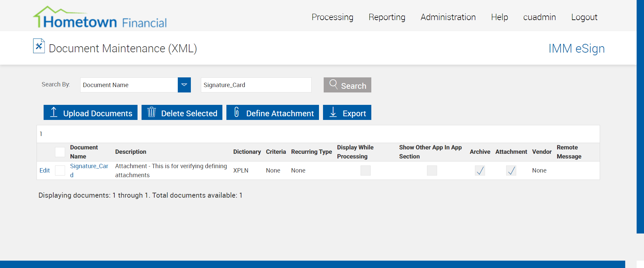Click the paperclip Define Attachment icon

tap(236, 112)
